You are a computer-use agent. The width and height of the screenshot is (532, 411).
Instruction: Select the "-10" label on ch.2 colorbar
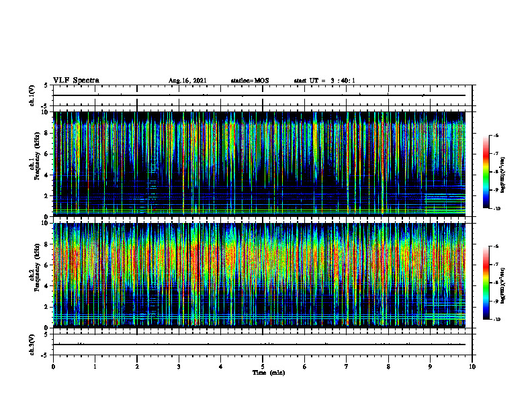point(496,320)
